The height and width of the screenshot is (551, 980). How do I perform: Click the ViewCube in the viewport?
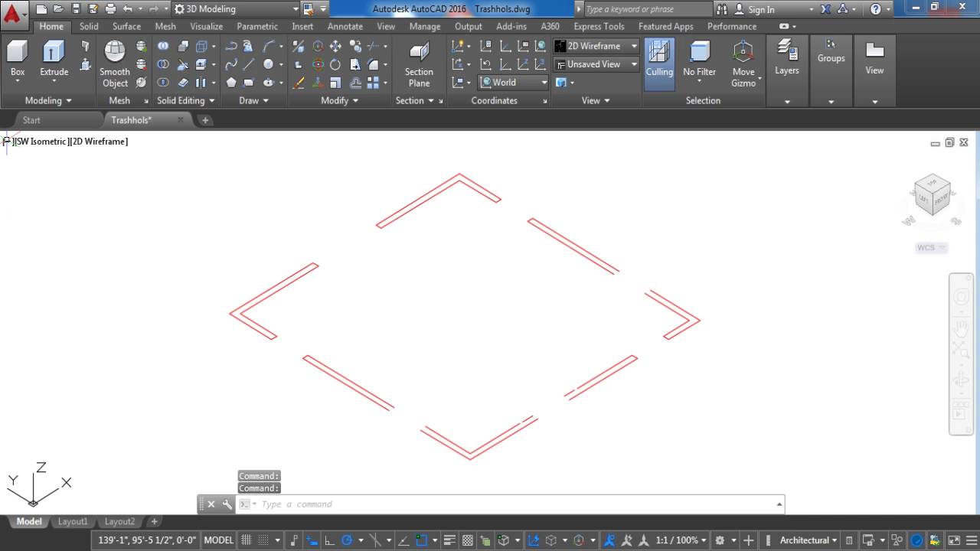click(932, 194)
